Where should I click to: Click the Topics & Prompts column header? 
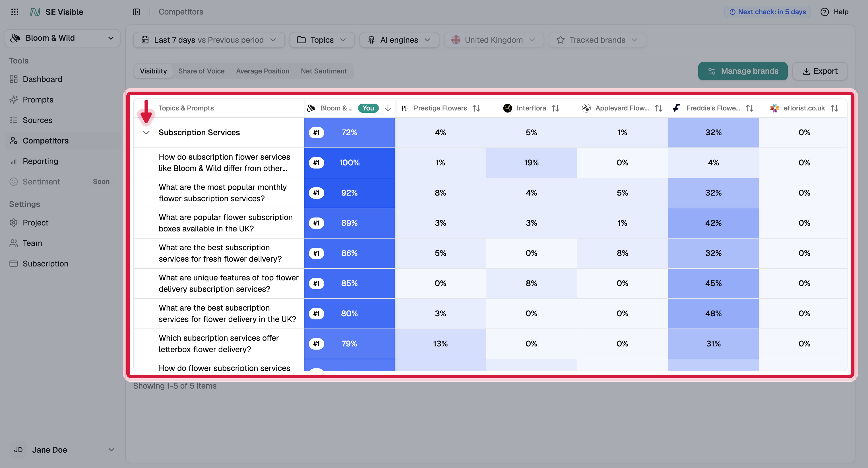tap(186, 108)
